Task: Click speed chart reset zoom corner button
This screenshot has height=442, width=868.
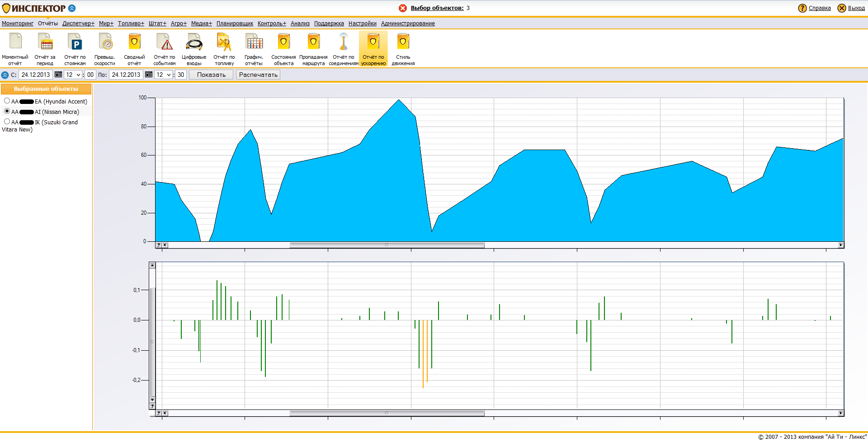Action: click(x=159, y=245)
